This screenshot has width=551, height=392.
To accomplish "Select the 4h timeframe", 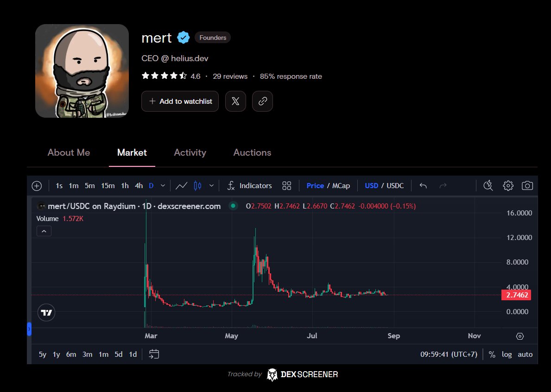I will pyautogui.click(x=139, y=186).
